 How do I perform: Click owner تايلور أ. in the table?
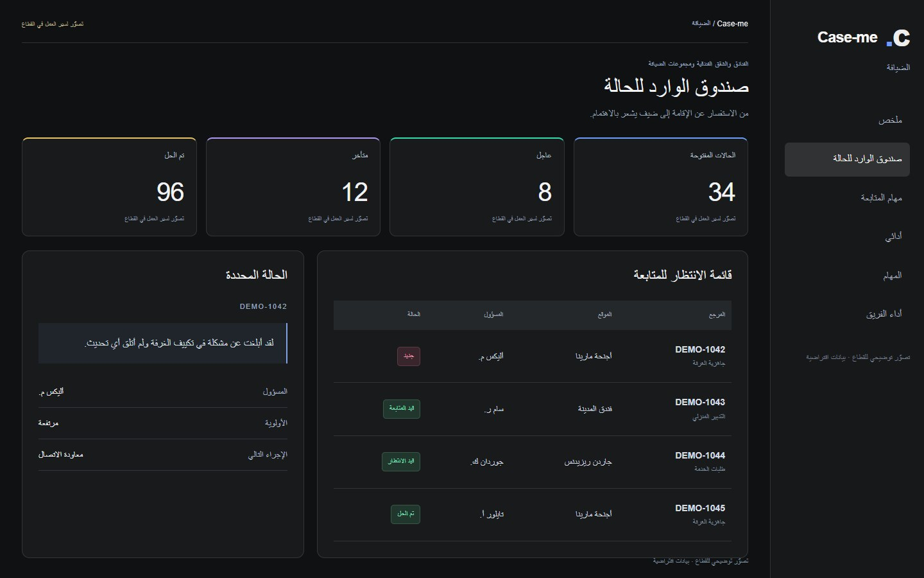click(x=492, y=514)
